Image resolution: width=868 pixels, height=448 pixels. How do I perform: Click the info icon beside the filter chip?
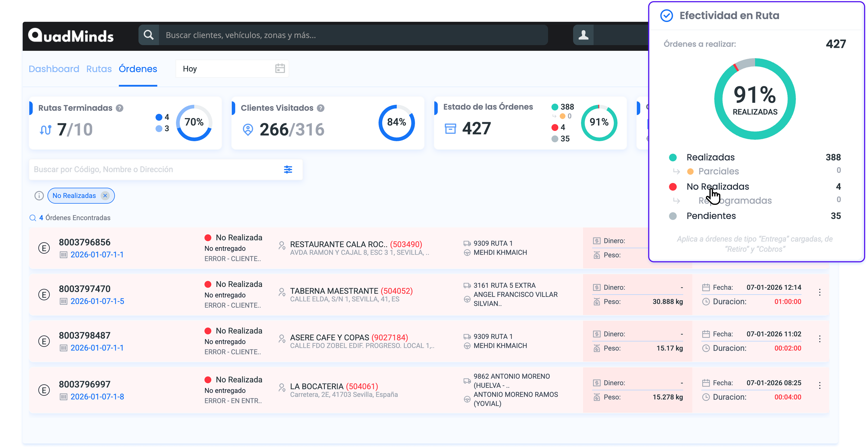[x=39, y=196]
